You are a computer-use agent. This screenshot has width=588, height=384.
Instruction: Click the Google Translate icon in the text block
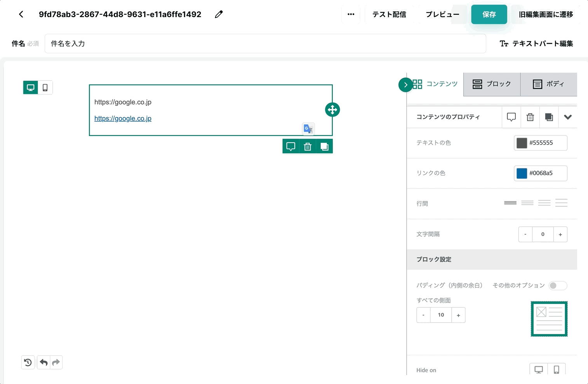[x=308, y=129]
